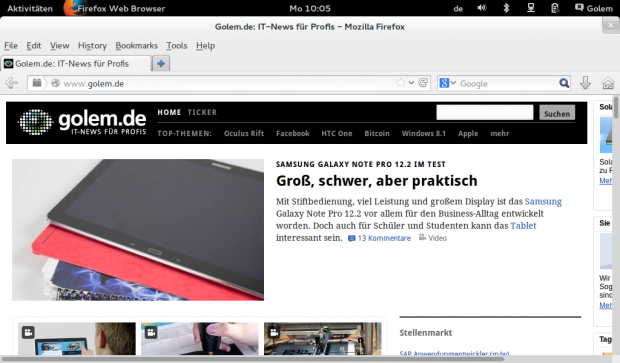This screenshot has width=620, height=363.
Task: Go to the Firefox home page icon
Action: click(608, 83)
